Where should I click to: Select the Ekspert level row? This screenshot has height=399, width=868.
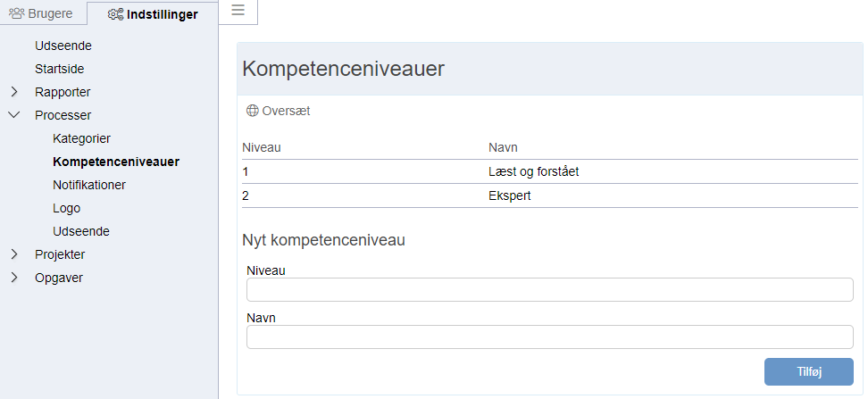550,195
